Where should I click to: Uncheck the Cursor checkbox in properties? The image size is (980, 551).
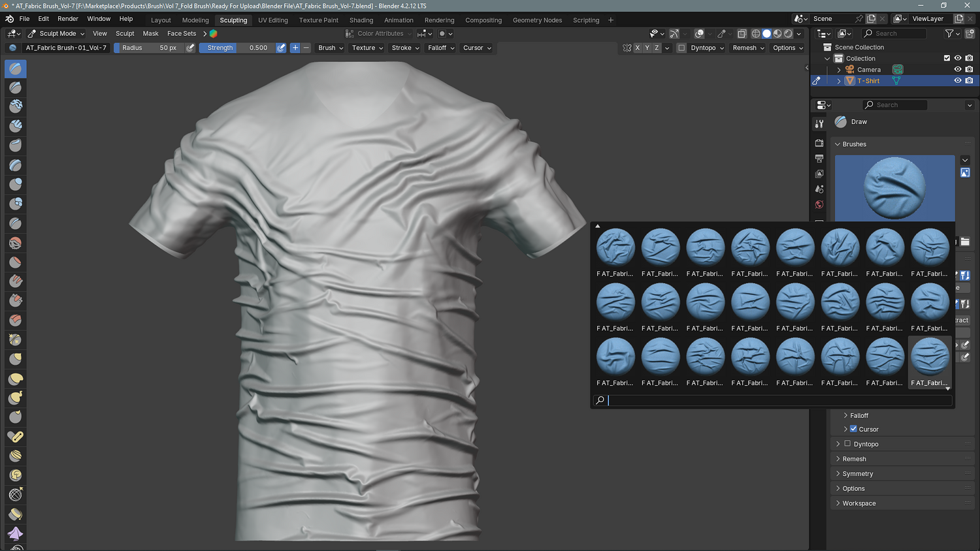(853, 429)
